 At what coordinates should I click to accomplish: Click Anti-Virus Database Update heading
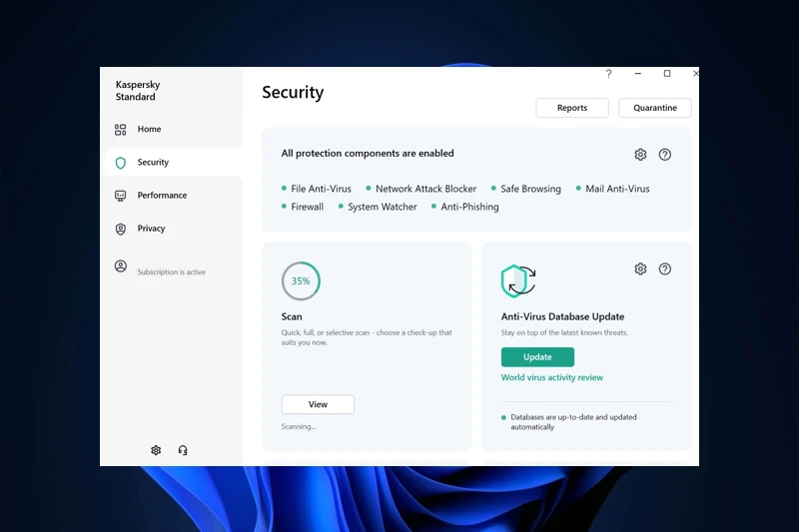[562, 316]
